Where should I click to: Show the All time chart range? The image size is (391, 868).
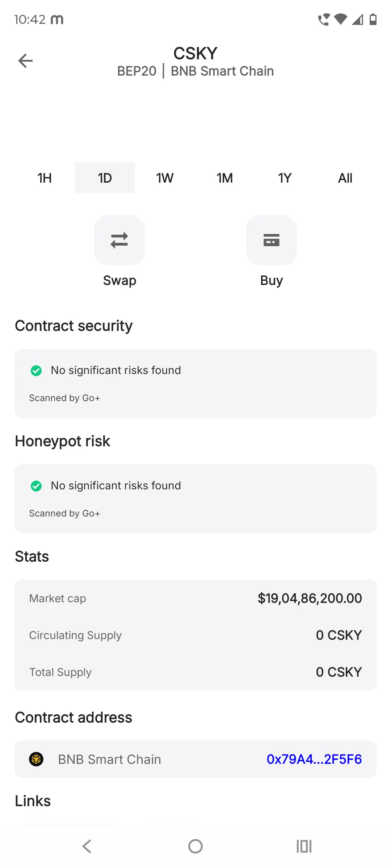tap(345, 178)
